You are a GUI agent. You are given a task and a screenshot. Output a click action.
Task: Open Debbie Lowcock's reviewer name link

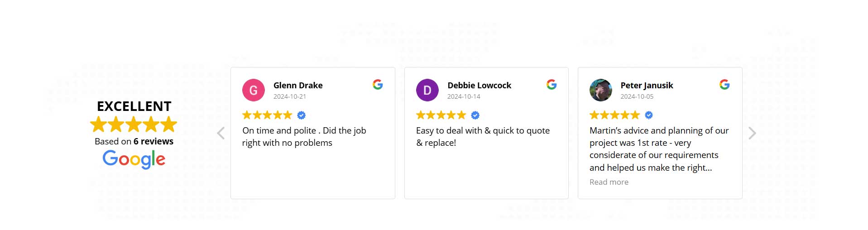479,85
